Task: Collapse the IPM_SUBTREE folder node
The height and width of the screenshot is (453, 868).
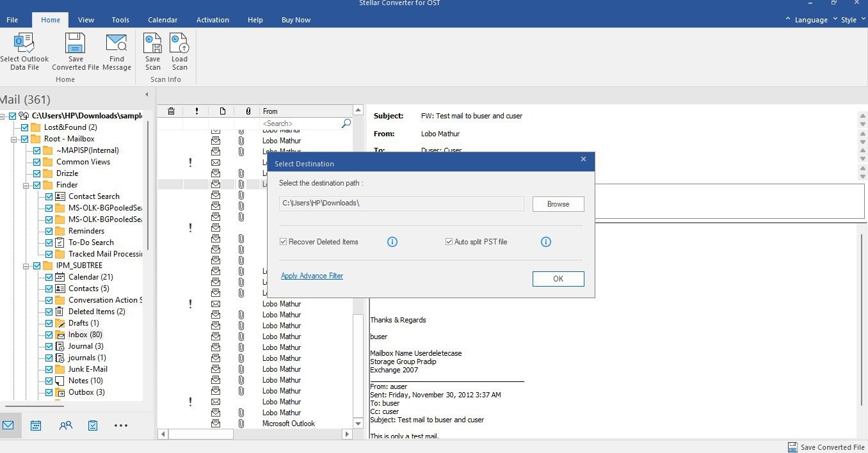Action: (26, 266)
